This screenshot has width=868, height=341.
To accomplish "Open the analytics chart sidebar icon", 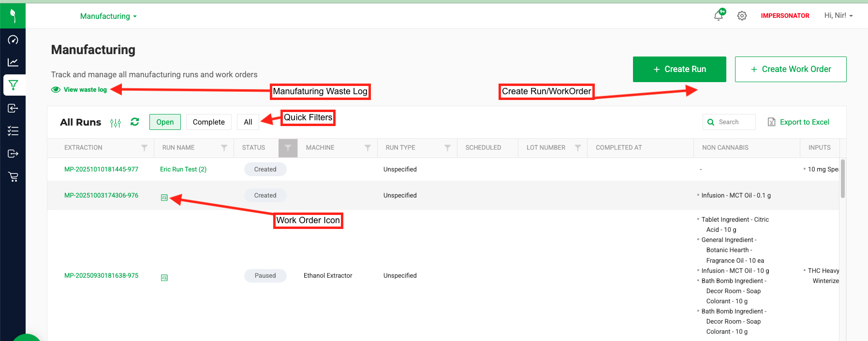I will (13, 62).
